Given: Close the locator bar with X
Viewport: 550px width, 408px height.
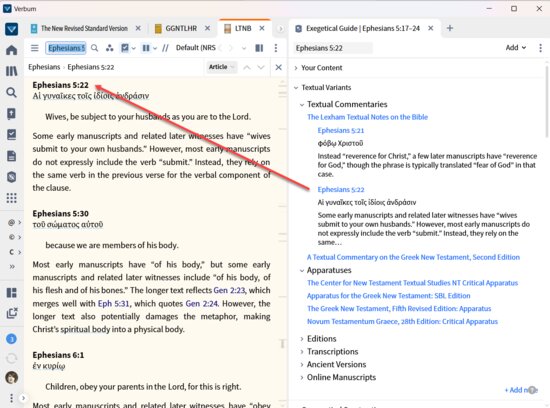Looking at the screenshot, I should point(279,67).
